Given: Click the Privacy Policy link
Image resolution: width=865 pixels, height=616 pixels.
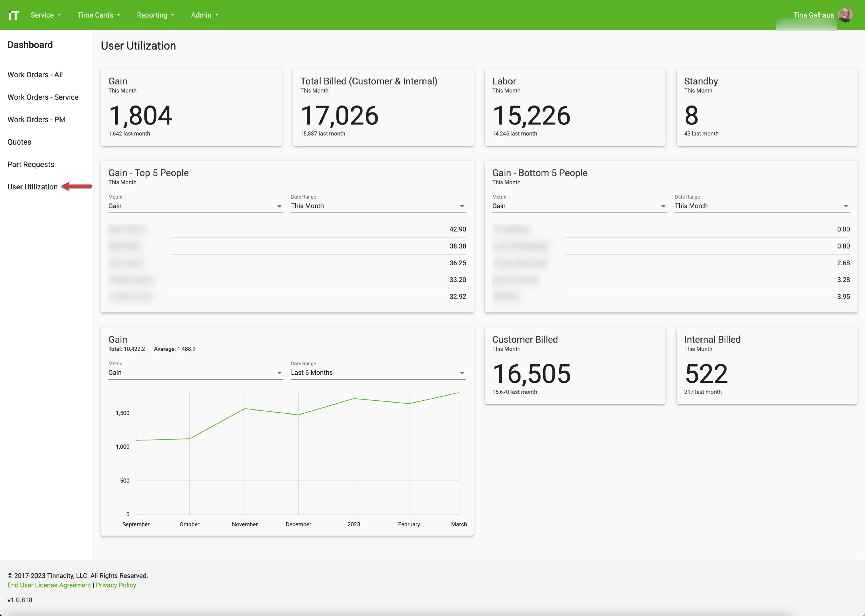Looking at the screenshot, I should pyautogui.click(x=116, y=585).
